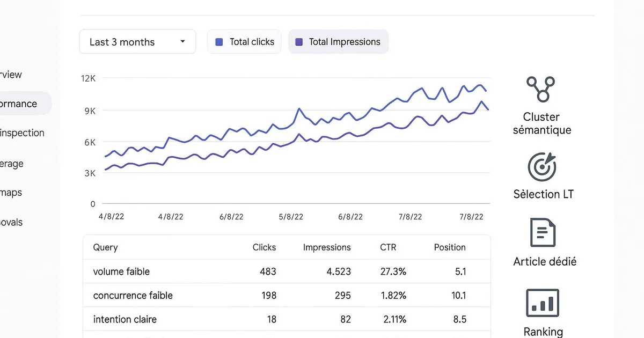Select the intention claire query row
The height and width of the screenshot is (338, 644).
click(287, 319)
